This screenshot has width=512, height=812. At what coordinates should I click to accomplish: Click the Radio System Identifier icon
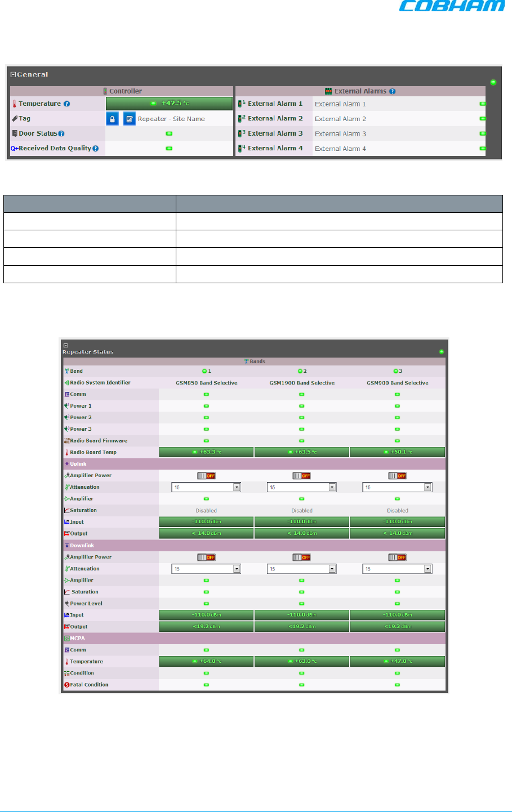(x=66, y=382)
